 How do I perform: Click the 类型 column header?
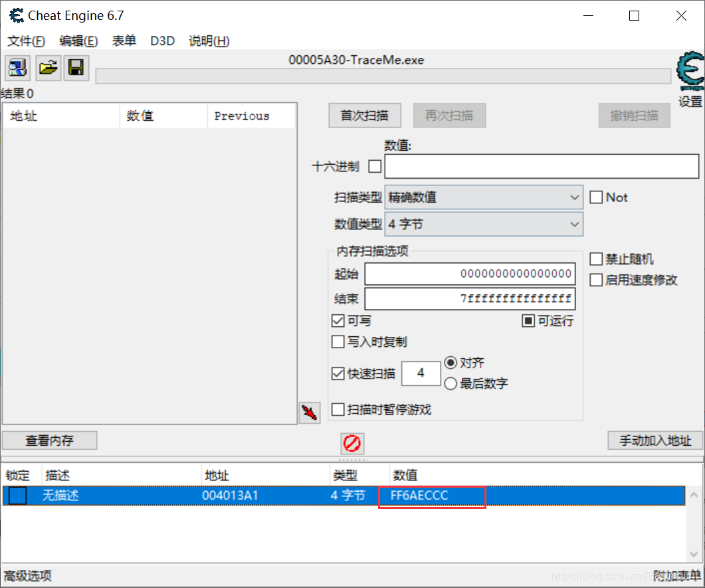point(359,475)
